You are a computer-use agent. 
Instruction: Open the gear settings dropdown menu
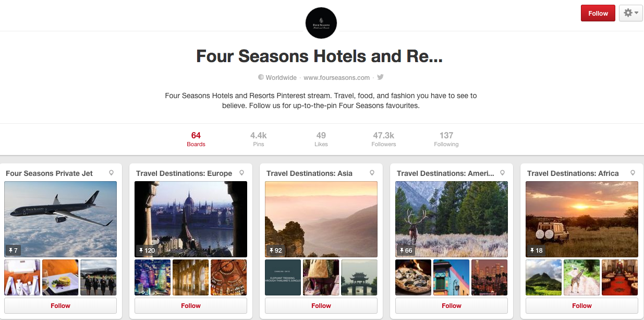click(x=631, y=13)
